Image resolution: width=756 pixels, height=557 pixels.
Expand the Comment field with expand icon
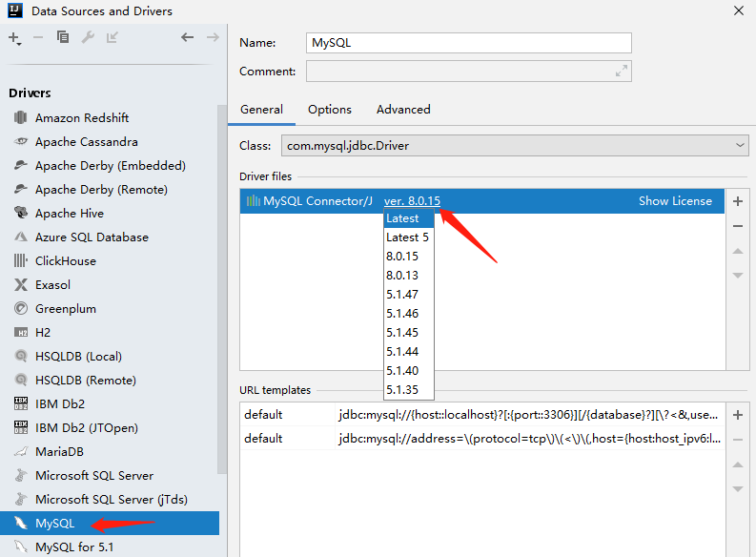pyautogui.click(x=622, y=71)
